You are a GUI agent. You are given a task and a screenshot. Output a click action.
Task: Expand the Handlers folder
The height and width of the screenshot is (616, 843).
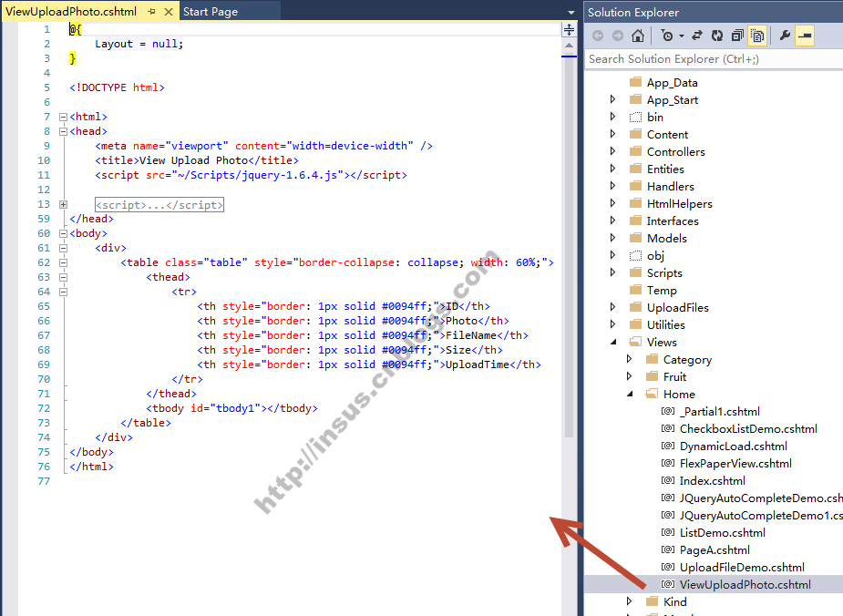(x=613, y=186)
